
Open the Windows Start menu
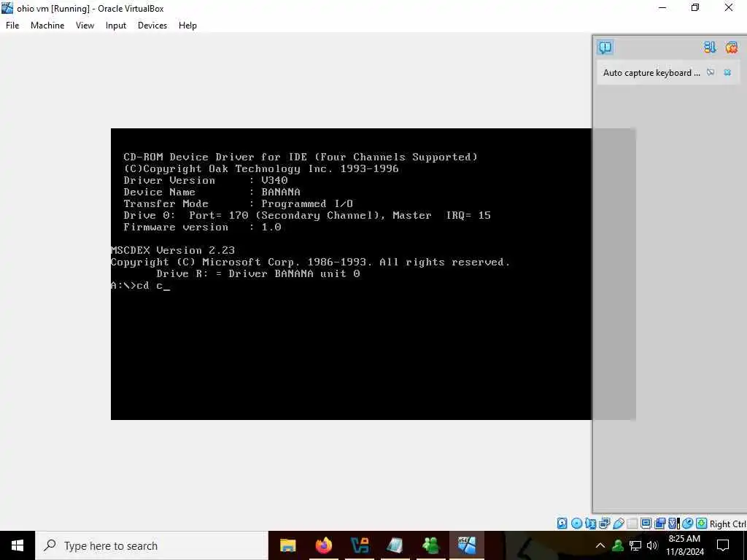pyautogui.click(x=18, y=545)
